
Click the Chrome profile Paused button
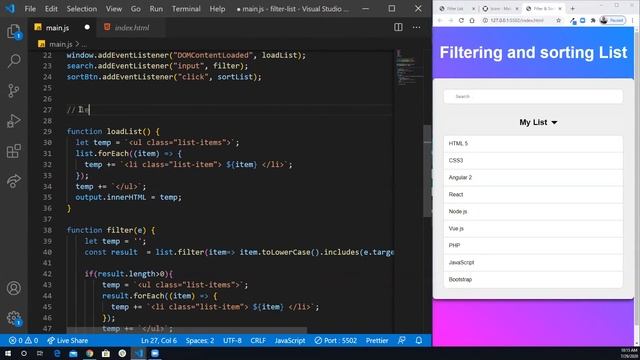613,20
